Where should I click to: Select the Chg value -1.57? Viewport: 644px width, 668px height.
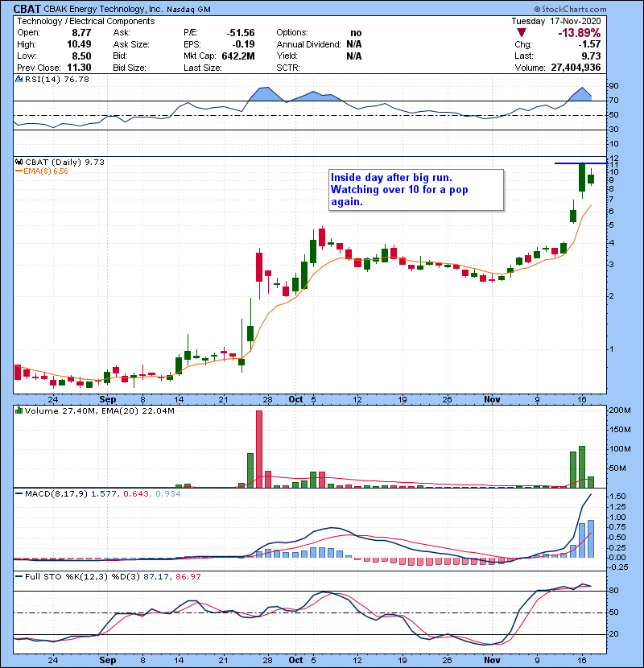589,44
